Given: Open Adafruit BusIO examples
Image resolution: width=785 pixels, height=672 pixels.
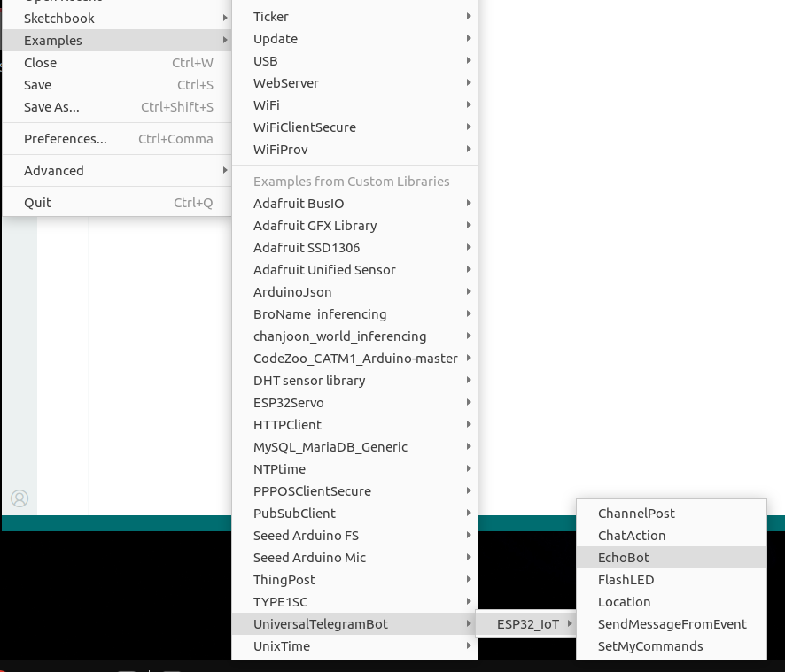Looking at the screenshot, I should tap(355, 203).
